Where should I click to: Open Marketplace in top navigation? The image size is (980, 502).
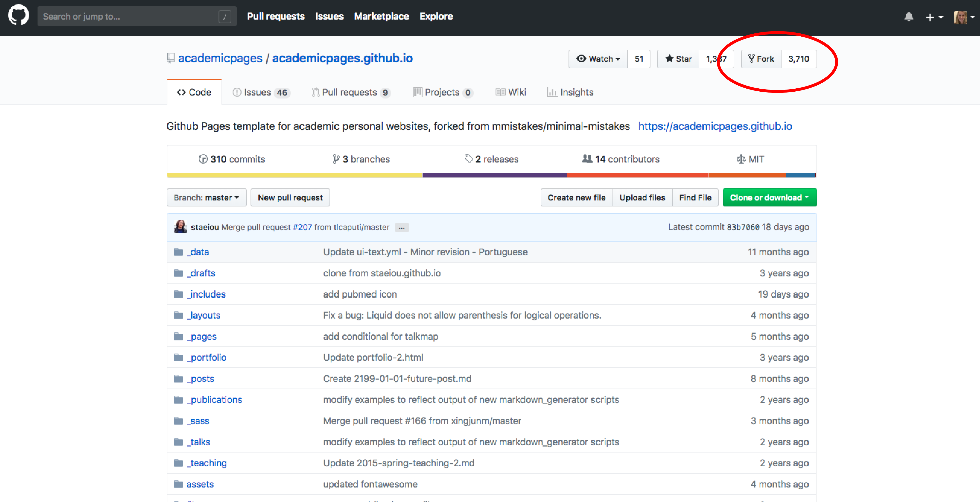pyautogui.click(x=381, y=16)
